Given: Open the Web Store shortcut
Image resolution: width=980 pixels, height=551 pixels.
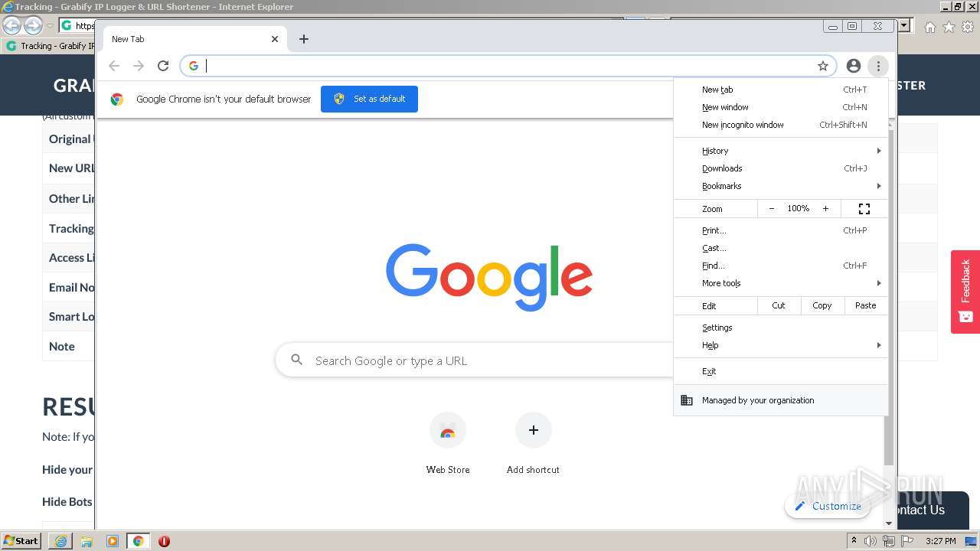Looking at the screenshot, I should pyautogui.click(x=448, y=444).
